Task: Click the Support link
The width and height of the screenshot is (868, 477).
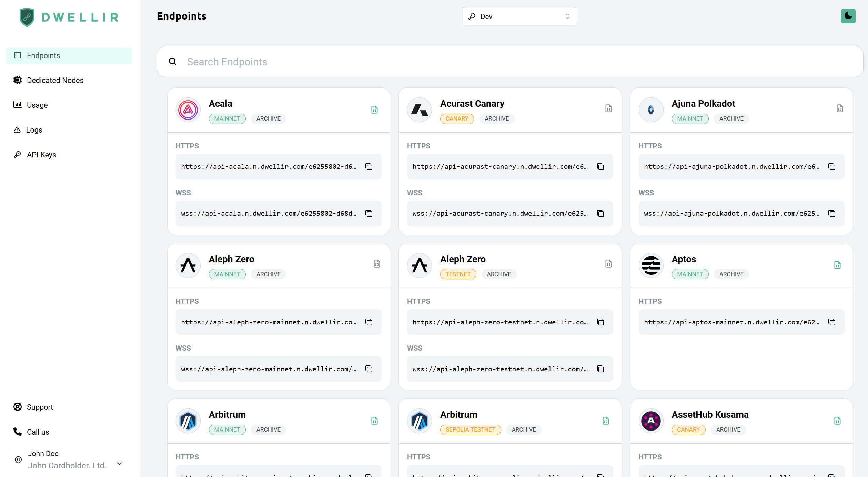Action: (x=40, y=407)
